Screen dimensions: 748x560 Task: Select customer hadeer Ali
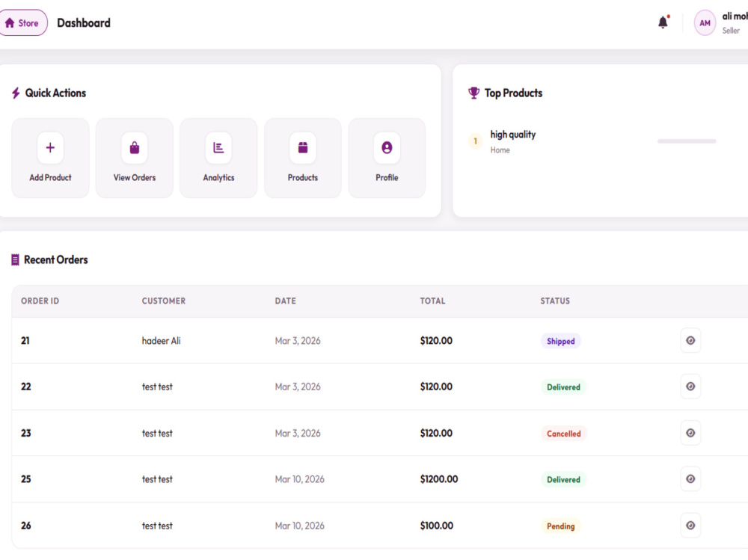(x=162, y=341)
